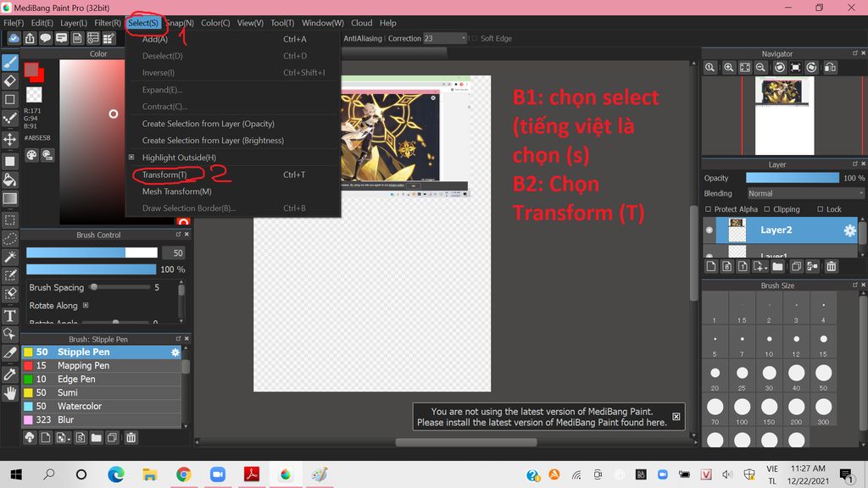Duplicate layer icon in Layer panel

tap(796, 267)
